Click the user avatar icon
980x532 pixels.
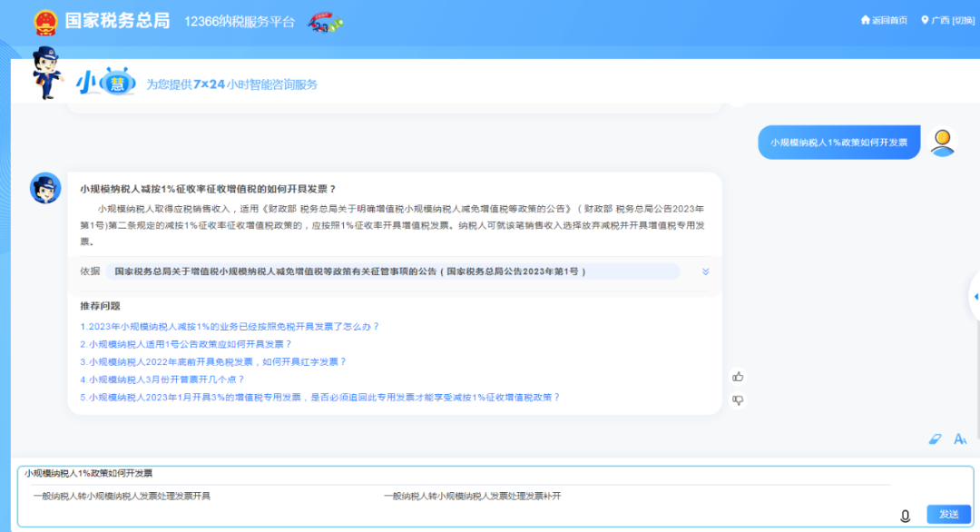(943, 143)
